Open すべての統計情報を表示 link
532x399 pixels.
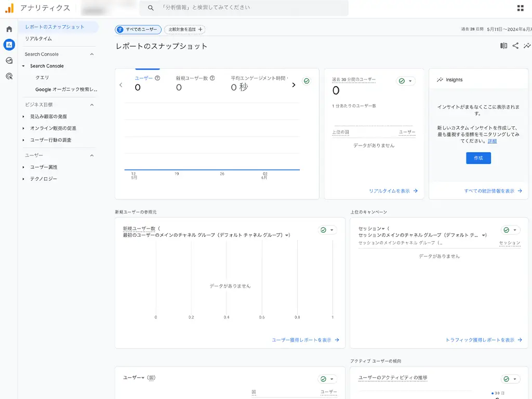point(493,191)
